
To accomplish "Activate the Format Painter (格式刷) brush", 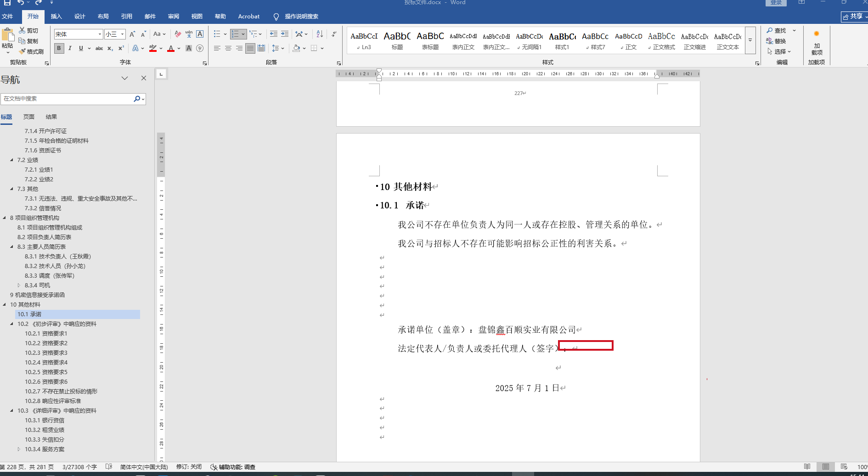I will [22, 51].
